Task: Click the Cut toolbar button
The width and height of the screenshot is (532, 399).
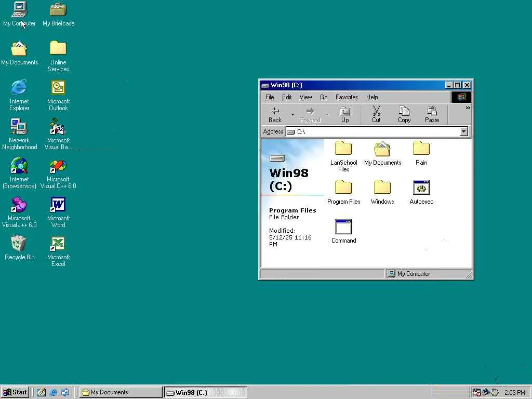Action: tap(376, 114)
